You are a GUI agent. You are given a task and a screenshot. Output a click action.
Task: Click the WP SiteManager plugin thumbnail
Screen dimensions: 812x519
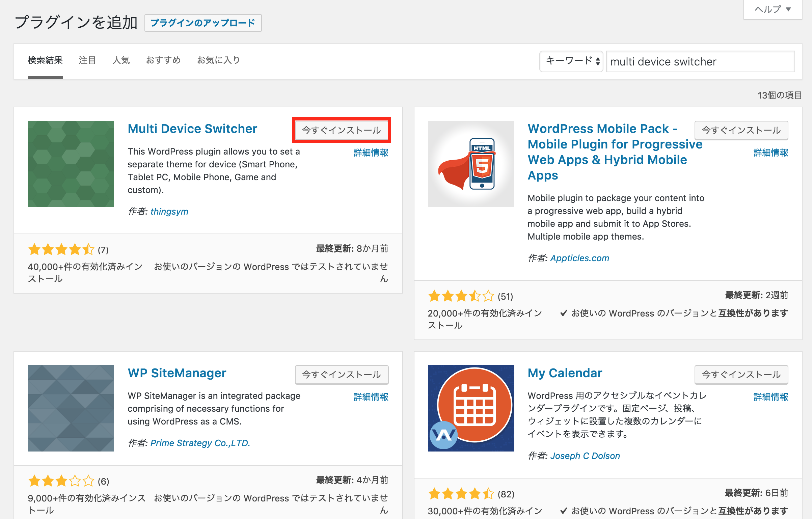[71, 408]
